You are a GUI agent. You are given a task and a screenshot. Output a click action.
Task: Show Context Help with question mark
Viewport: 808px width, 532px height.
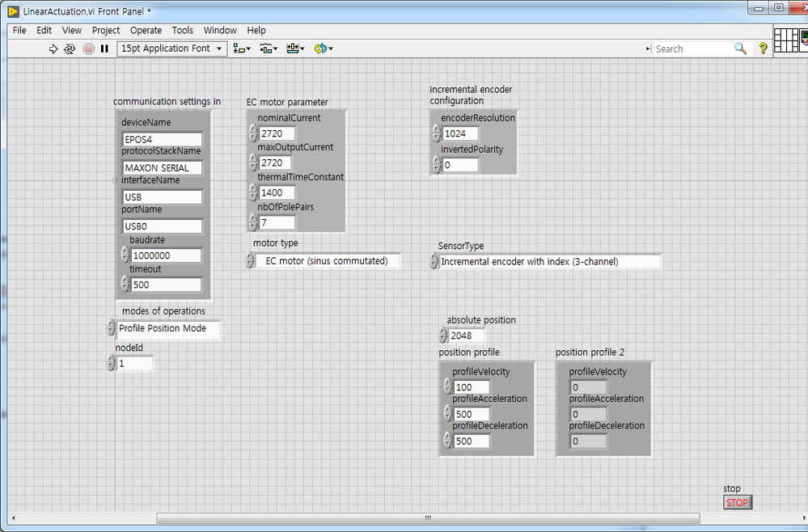tap(762, 49)
